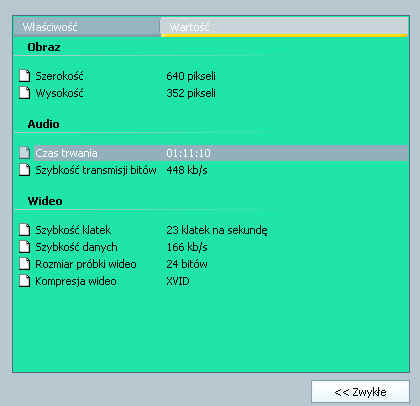This screenshot has height=406, width=420.
Task: Click the page icon beside Wysokość
Action: [25, 93]
